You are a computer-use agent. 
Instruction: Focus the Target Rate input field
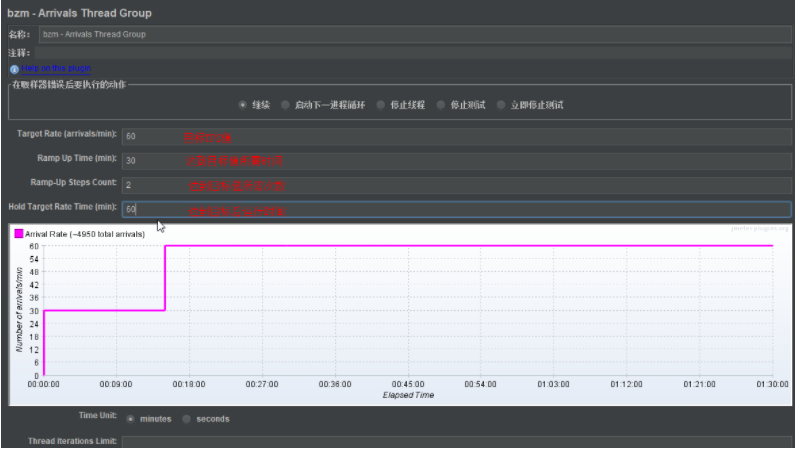456,136
